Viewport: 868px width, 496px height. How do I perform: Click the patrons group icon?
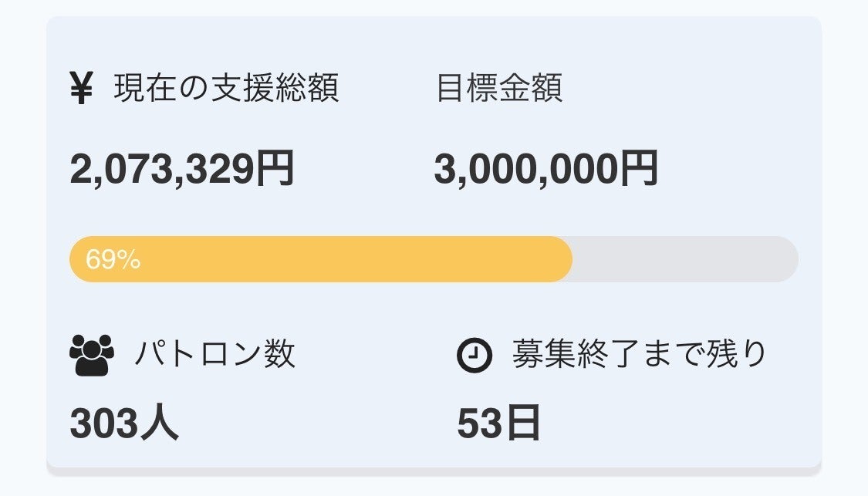[91, 356]
